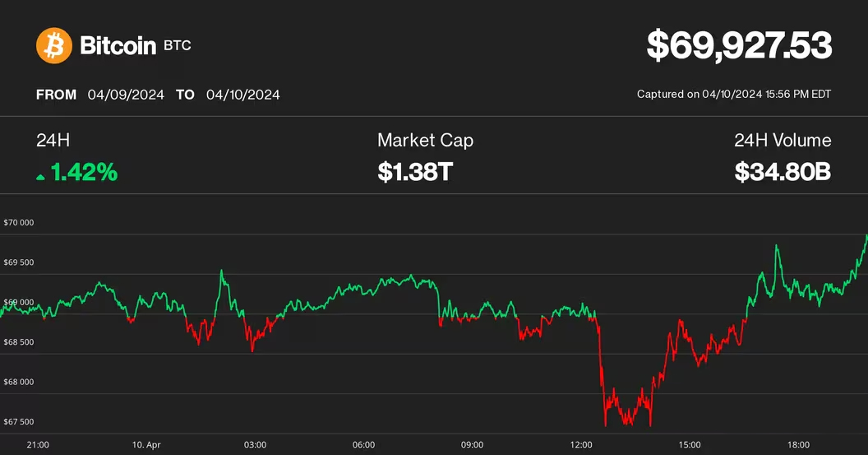Click the BTC ticker symbol
868x455 pixels.
[178, 46]
